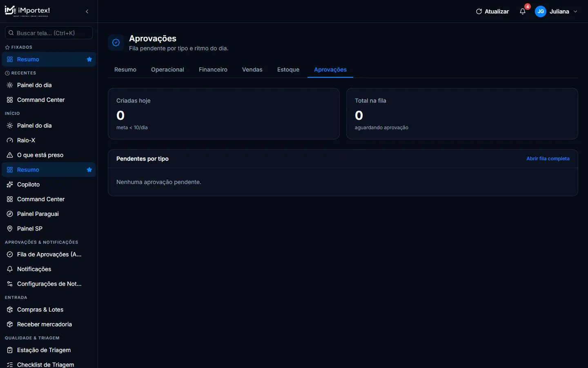Image resolution: width=588 pixels, height=368 pixels.
Task: Collapse the sidebar with the chevron arrow
Action: tap(87, 11)
